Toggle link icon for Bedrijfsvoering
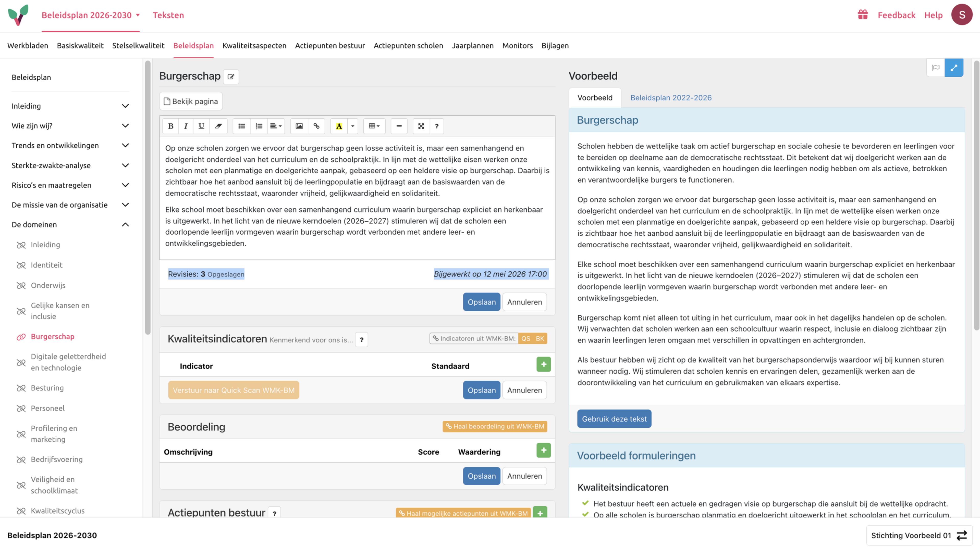Viewport: 980px width, 547px height. tap(21, 460)
